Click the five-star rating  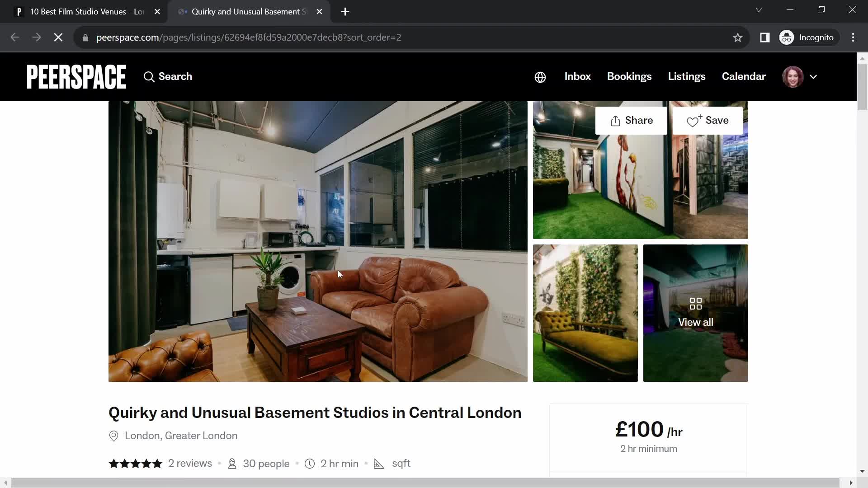coord(135,464)
